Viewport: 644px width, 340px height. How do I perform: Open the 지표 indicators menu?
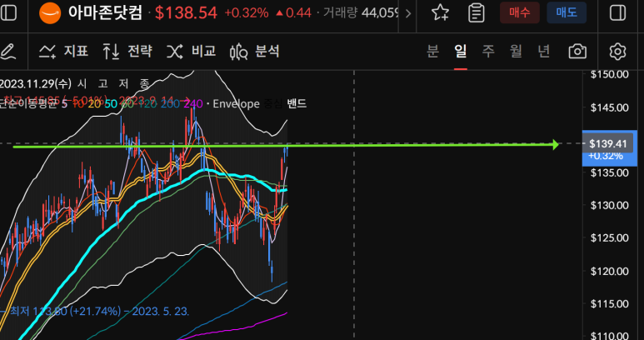63,52
